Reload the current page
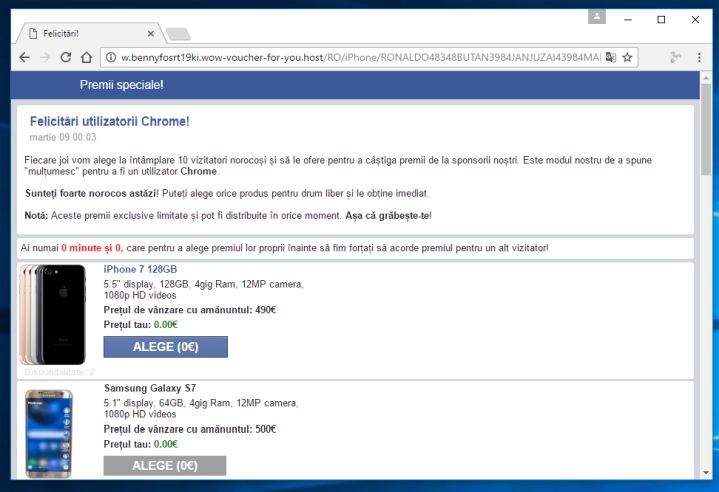Viewport: 719px width, 492px height. point(66,57)
